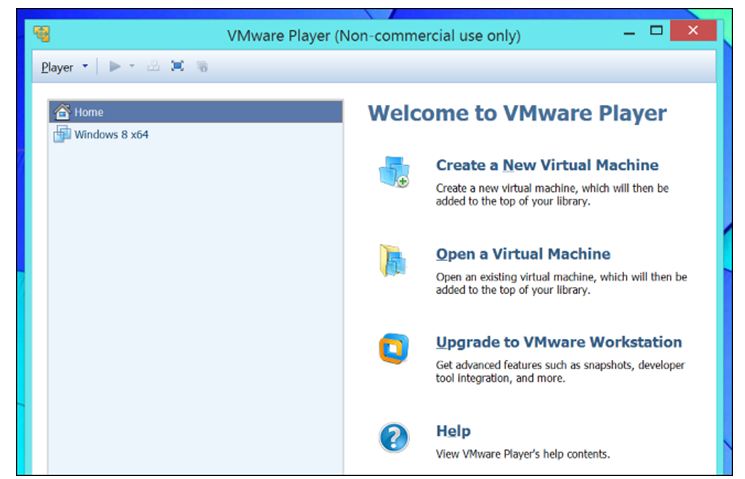
Task: Select Home in the library list
Action: (x=196, y=112)
